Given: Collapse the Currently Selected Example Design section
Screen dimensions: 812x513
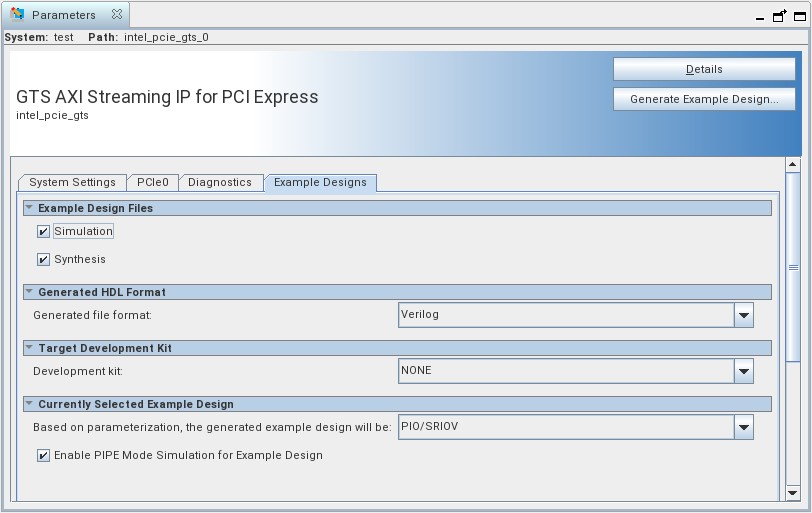Looking at the screenshot, I should point(30,403).
